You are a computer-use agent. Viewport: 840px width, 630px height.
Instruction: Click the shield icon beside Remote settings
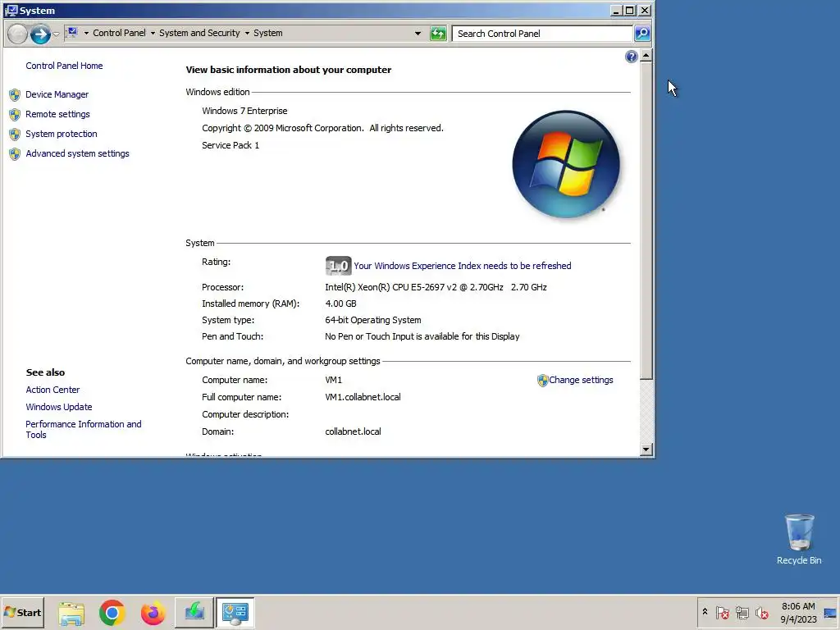tap(15, 115)
